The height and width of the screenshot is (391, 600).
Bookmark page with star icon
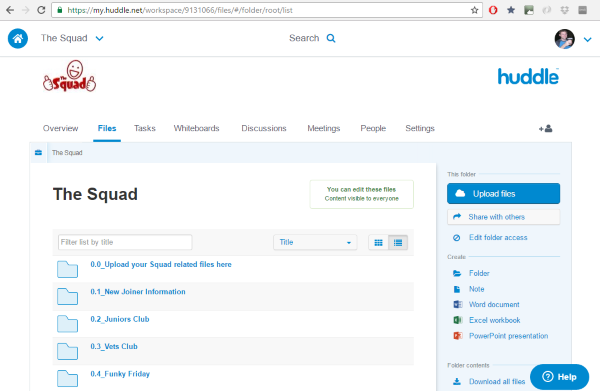click(x=474, y=10)
